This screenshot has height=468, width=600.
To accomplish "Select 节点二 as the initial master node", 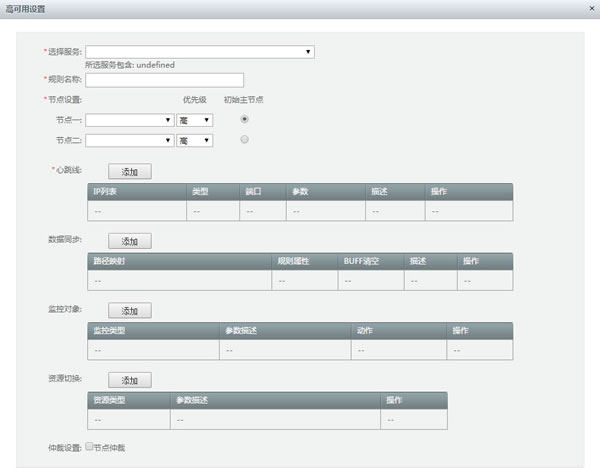I will click(x=244, y=140).
